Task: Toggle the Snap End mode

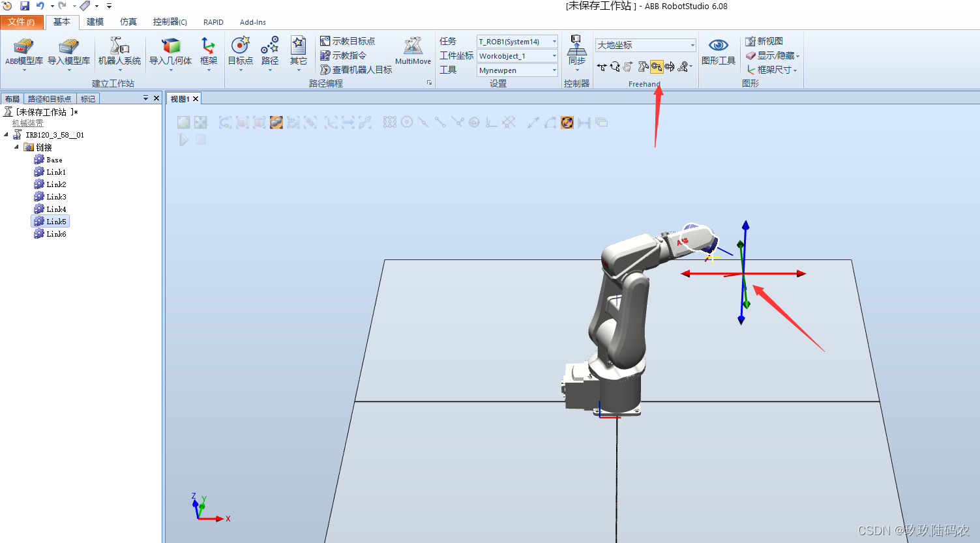Action: click(x=440, y=122)
